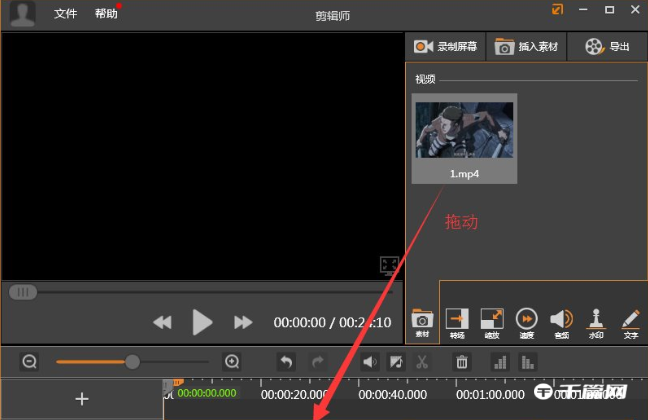Click the 录制屏幕 button
Screen dimensions: 648x420
[x=446, y=46]
